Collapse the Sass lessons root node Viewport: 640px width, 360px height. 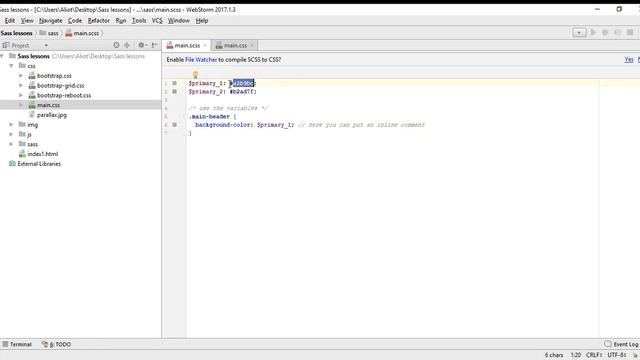point(2,56)
